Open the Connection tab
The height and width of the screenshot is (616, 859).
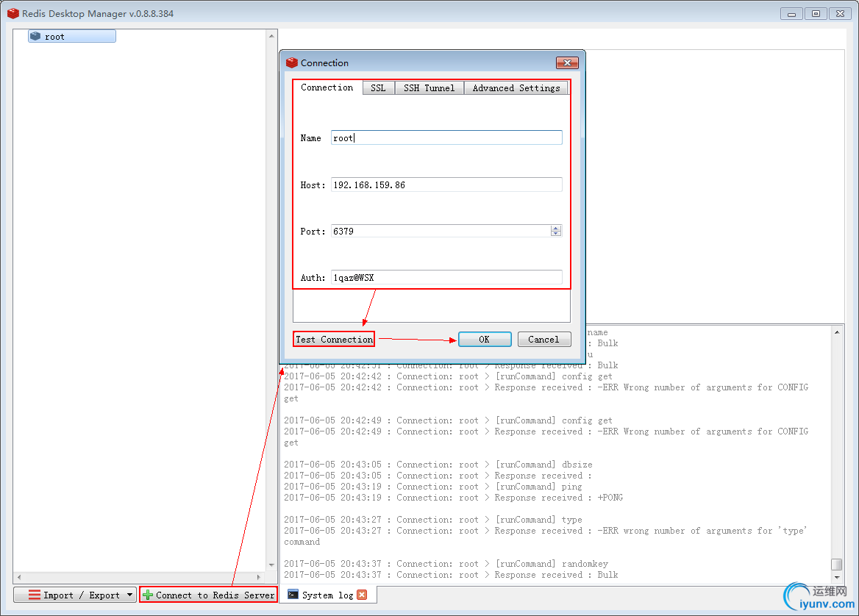(x=327, y=87)
